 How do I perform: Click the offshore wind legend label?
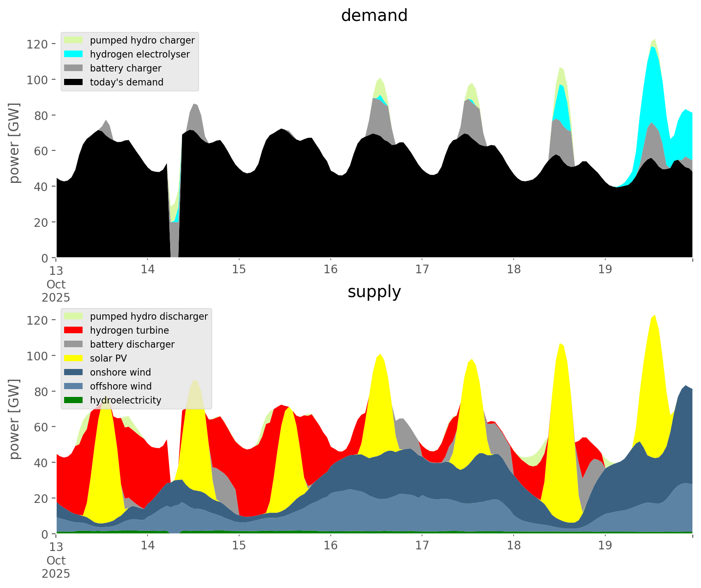[x=121, y=386]
